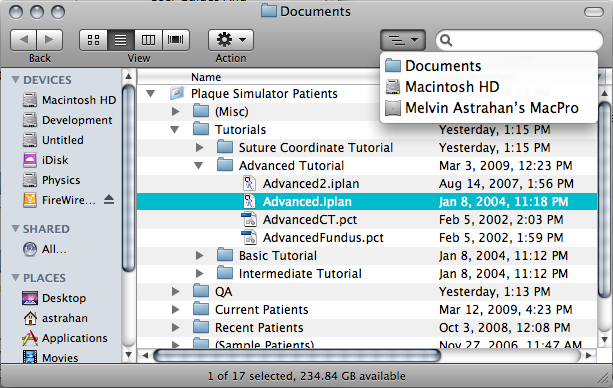Click the Documents title folder icon

(269, 11)
